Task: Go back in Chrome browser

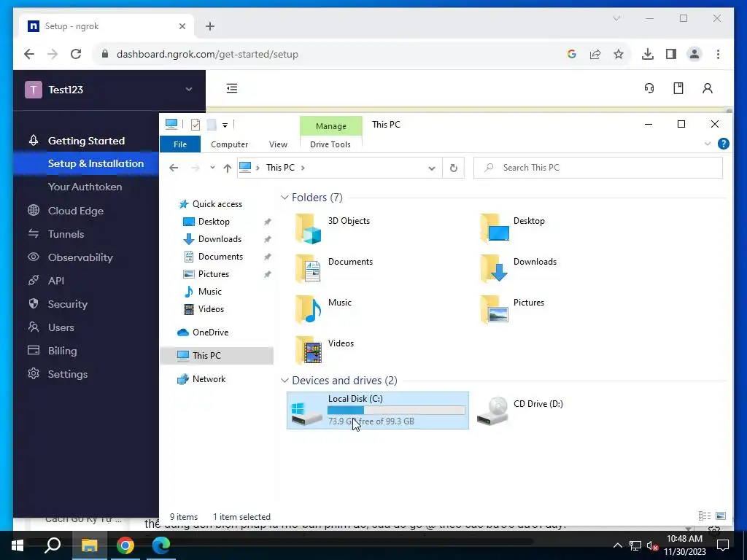Action: click(x=29, y=54)
